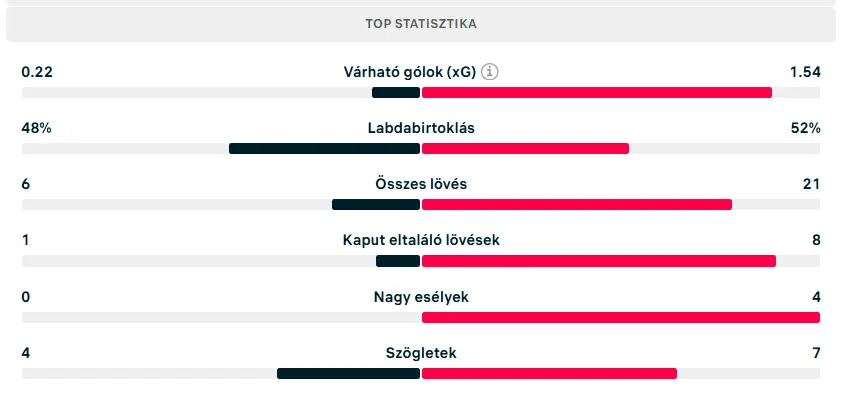
Task: Click the Szögletek label
Action: click(421, 353)
